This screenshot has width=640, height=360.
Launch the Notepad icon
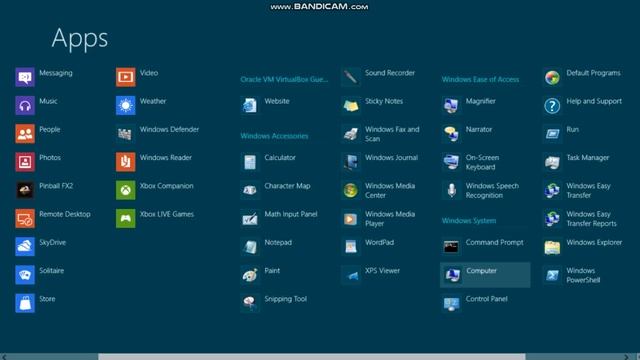tap(250, 247)
